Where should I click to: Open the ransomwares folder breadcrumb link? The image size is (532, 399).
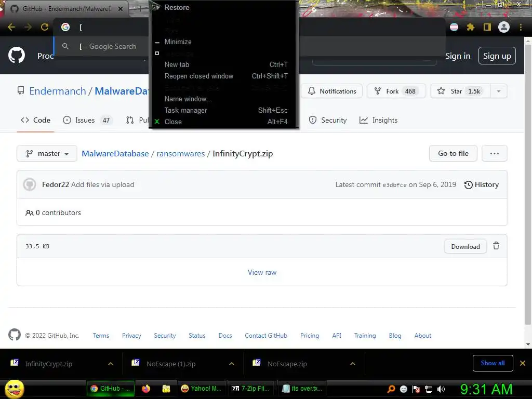coord(180,154)
